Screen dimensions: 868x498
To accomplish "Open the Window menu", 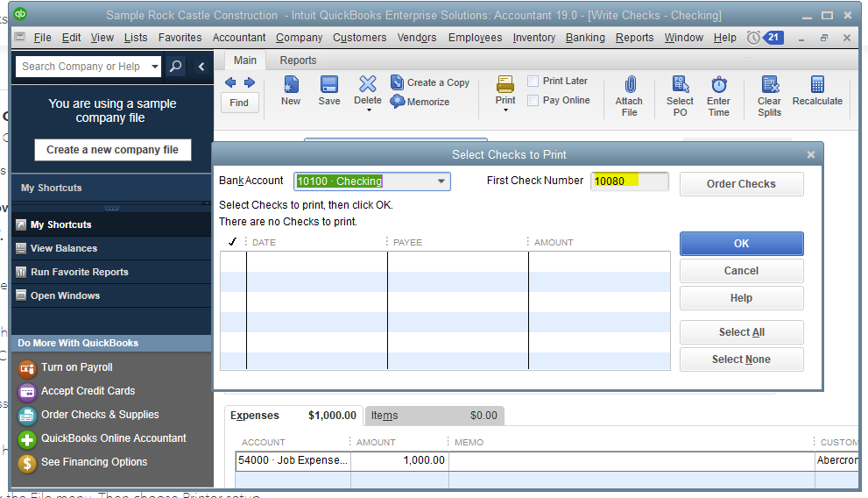I will tap(684, 38).
